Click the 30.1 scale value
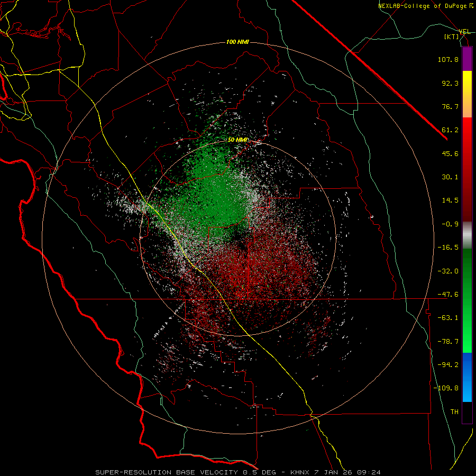Screen dimensions: 476x476 [x=450, y=177]
